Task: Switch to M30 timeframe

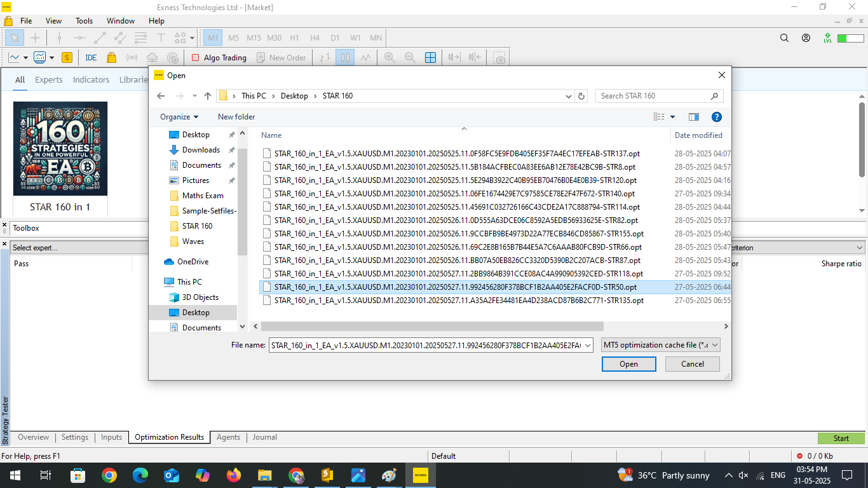Action: pyautogui.click(x=274, y=37)
